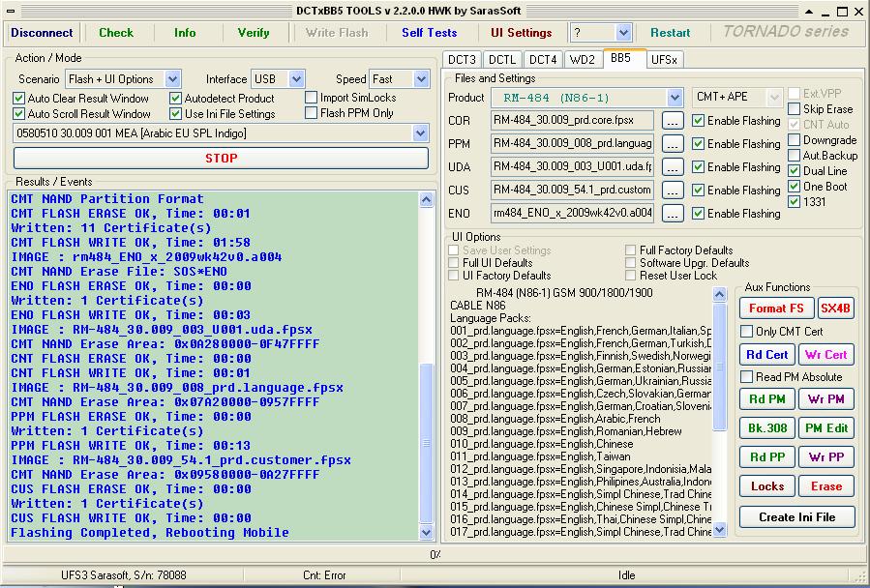Viewport: 870px width, 588px height.
Task: Click results log scrollbar up arrow
Action: [x=426, y=199]
